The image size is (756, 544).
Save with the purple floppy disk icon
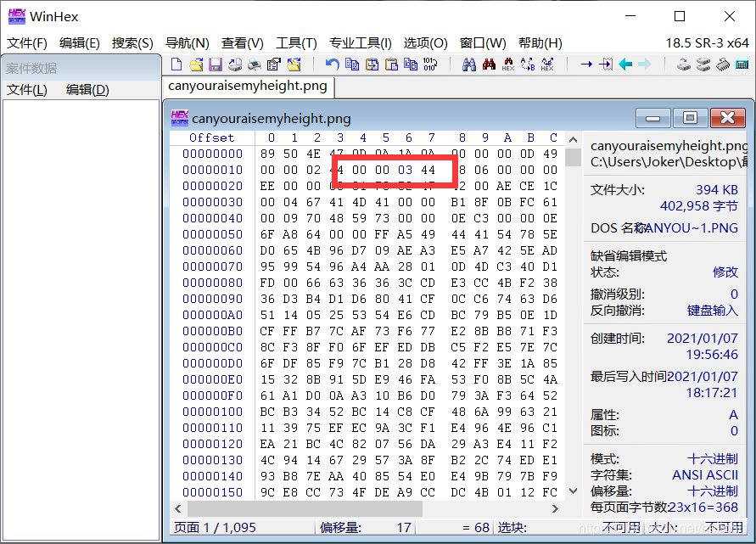[215, 64]
